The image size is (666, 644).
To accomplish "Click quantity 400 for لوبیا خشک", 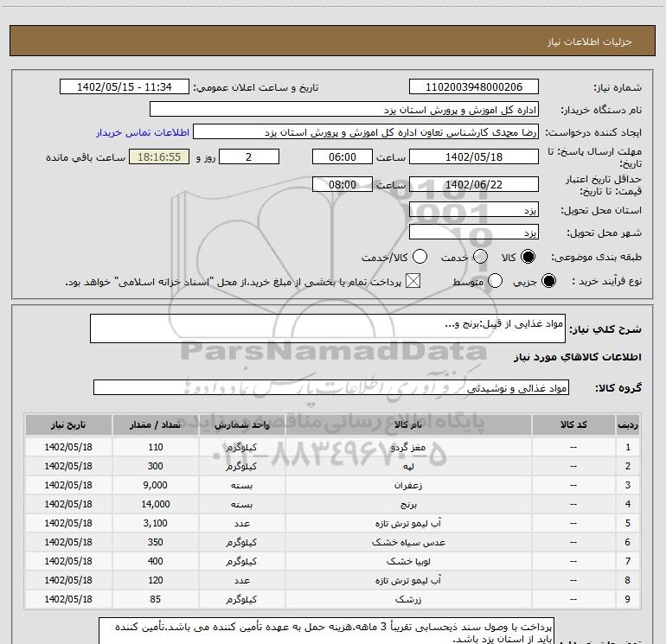I will [156, 561].
